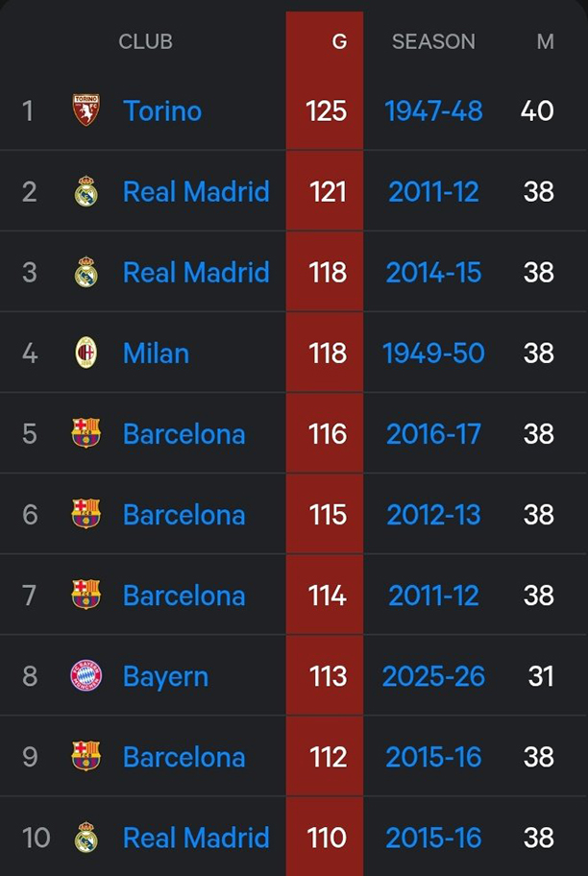Click the M matches column header
Screen dimensions: 588x876
point(545,42)
